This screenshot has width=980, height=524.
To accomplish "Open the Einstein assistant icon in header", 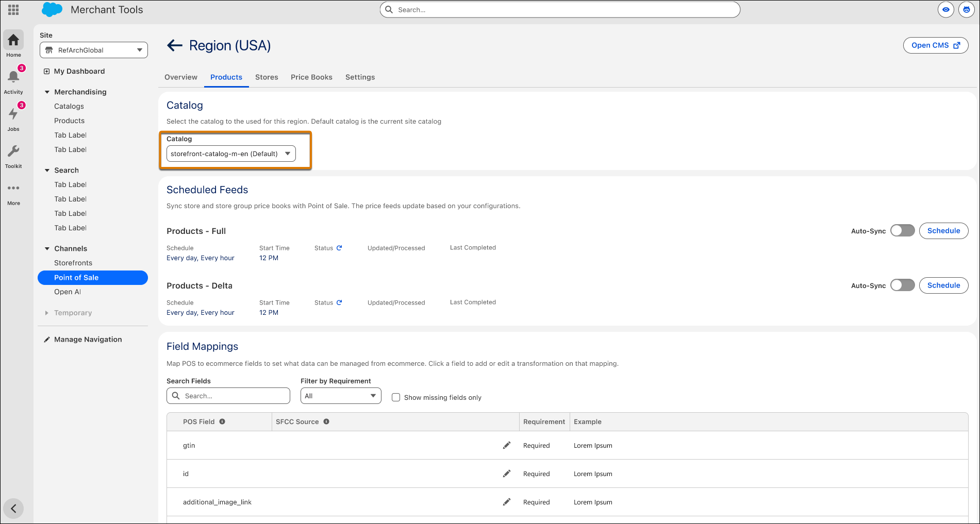I will [x=966, y=10].
